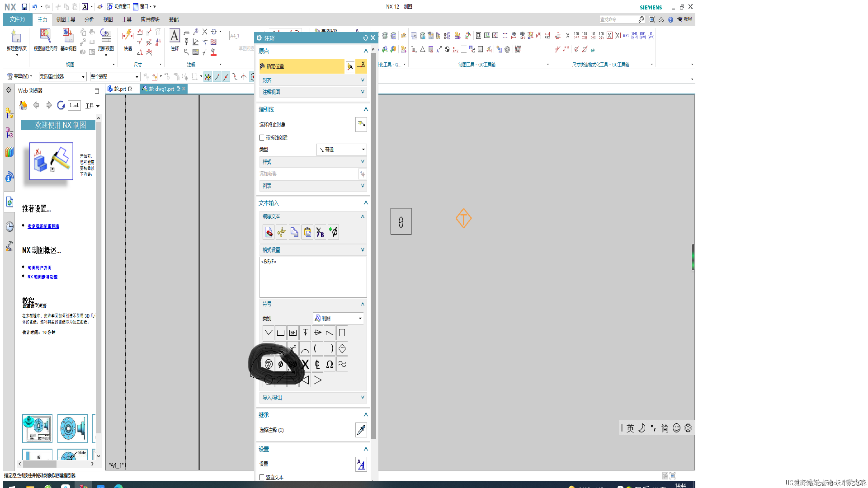Click the 指定位置 specify location field

[x=302, y=66]
